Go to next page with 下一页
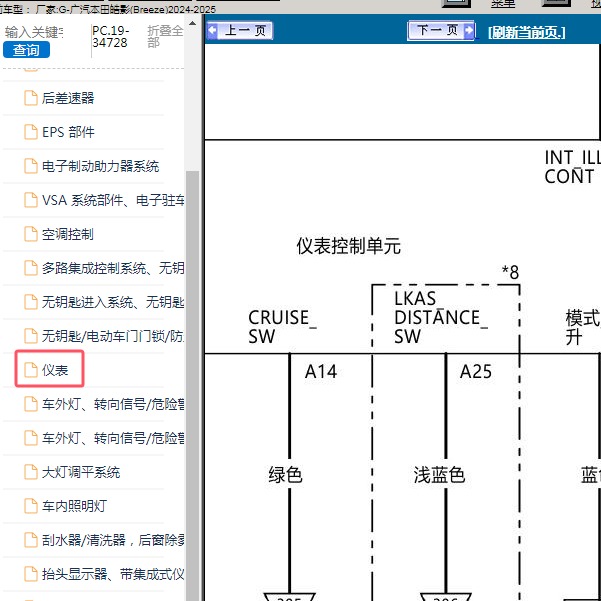Screen dimensions: 601x601 (x=441, y=30)
